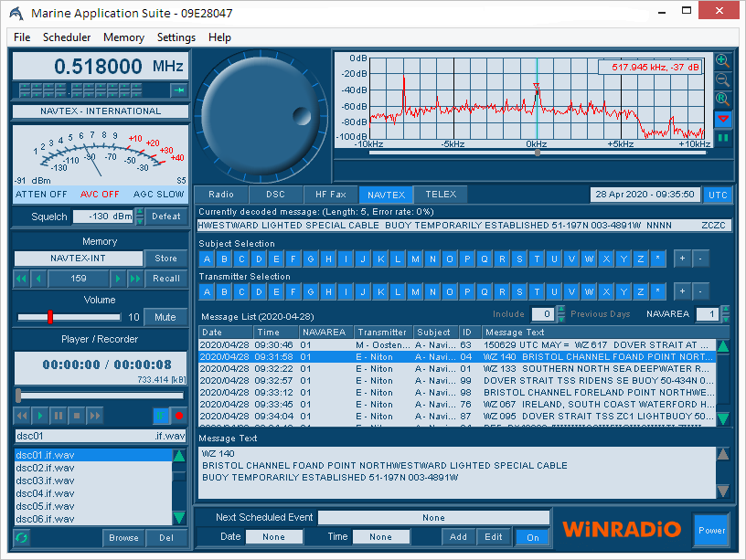Mute the audio output
This screenshot has height=560, width=746.
pyautogui.click(x=165, y=317)
